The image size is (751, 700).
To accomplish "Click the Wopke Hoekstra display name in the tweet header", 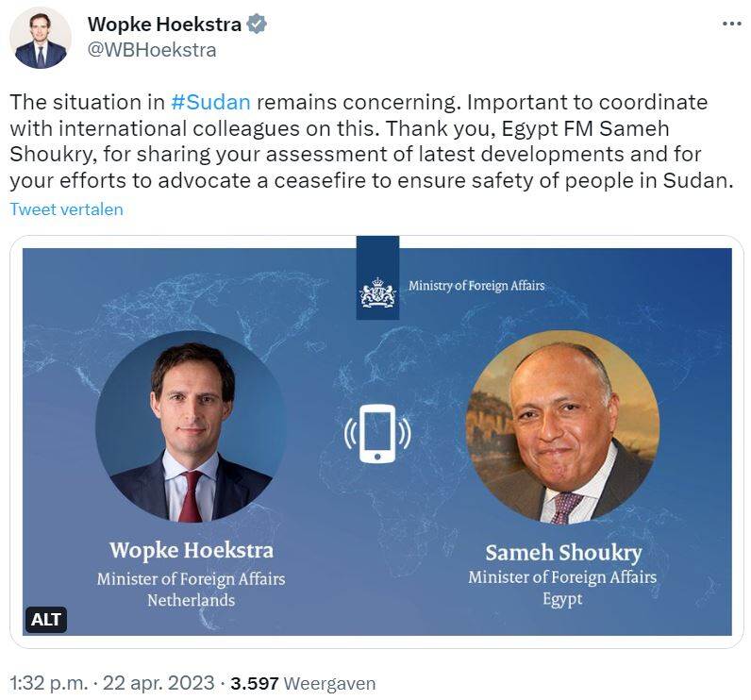I will [x=163, y=25].
